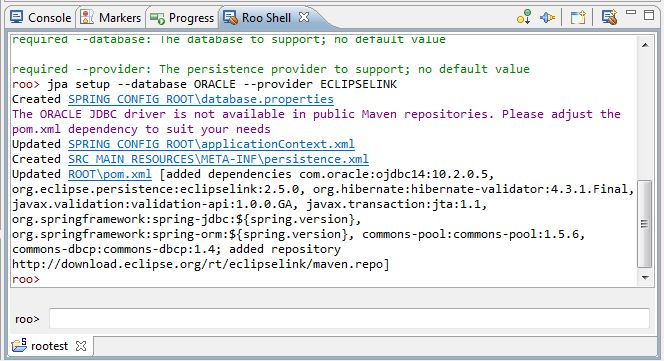The image size is (664, 361).
Task: Click the Progress tab icon
Action: point(157,18)
